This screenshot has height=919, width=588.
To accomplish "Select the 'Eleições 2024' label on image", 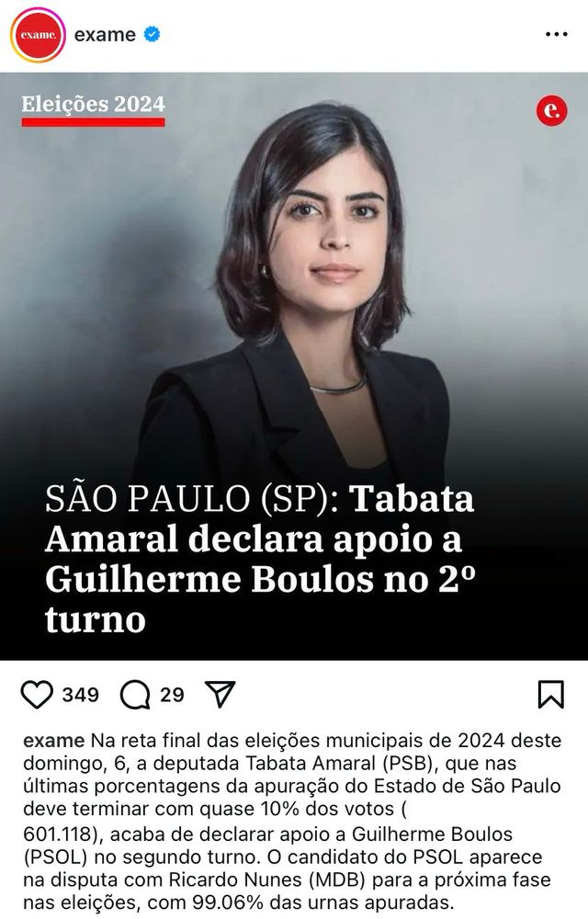I will [93, 105].
